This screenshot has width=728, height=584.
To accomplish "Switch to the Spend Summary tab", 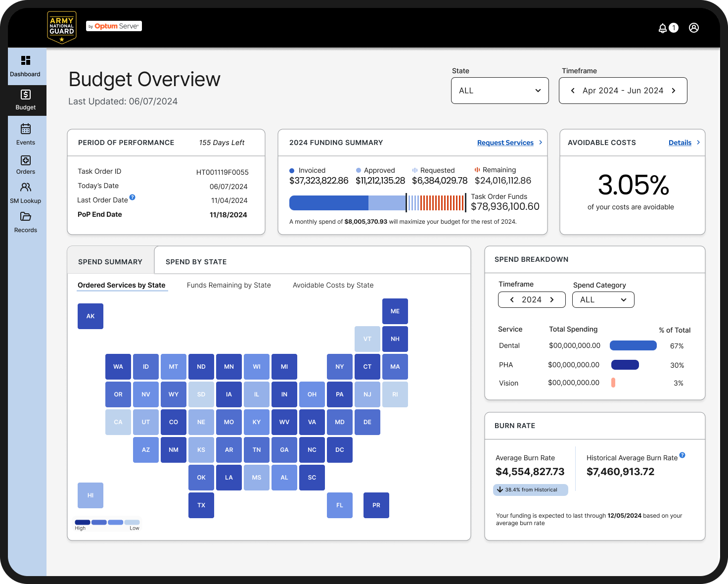I will coord(110,260).
